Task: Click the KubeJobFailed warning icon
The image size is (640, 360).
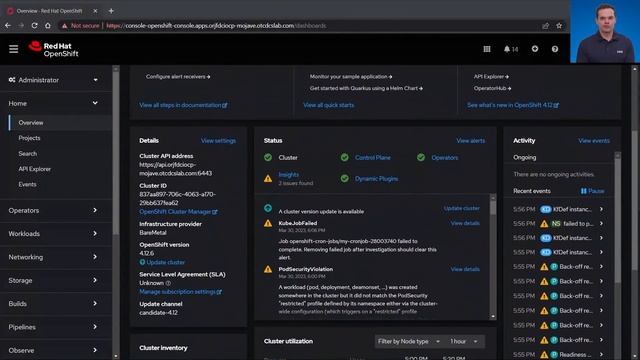Action: tap(268, 223)
